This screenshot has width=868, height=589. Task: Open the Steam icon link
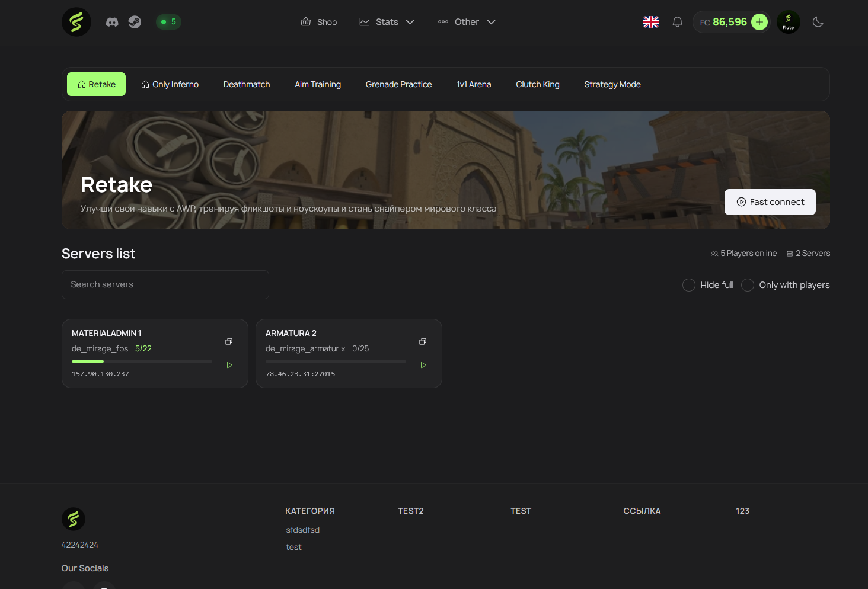135,22
